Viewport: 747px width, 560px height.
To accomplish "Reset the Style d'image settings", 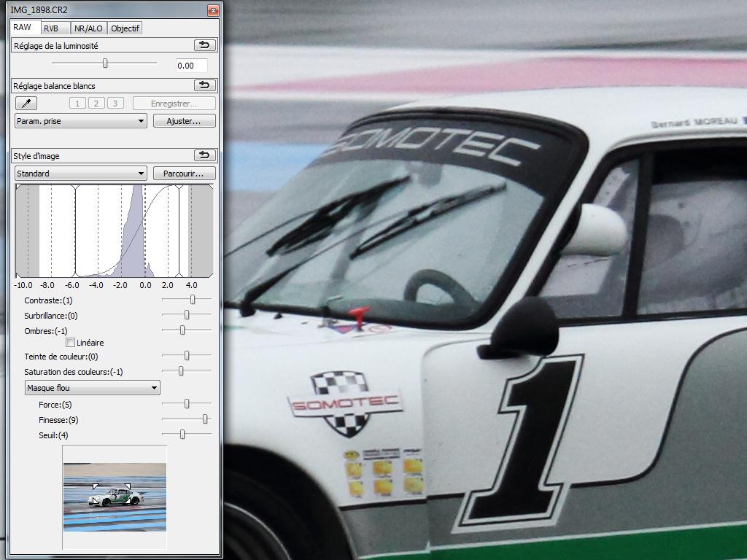I will (205, 155).
